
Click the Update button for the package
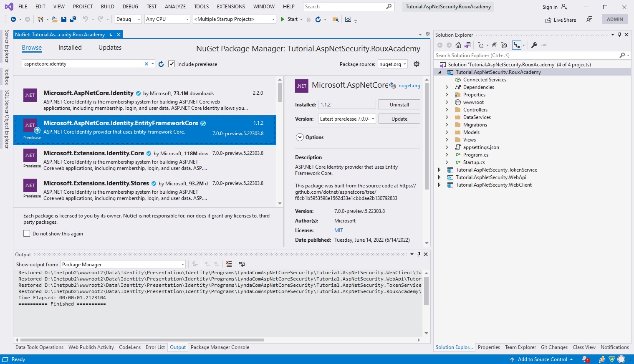pos(399,118)
